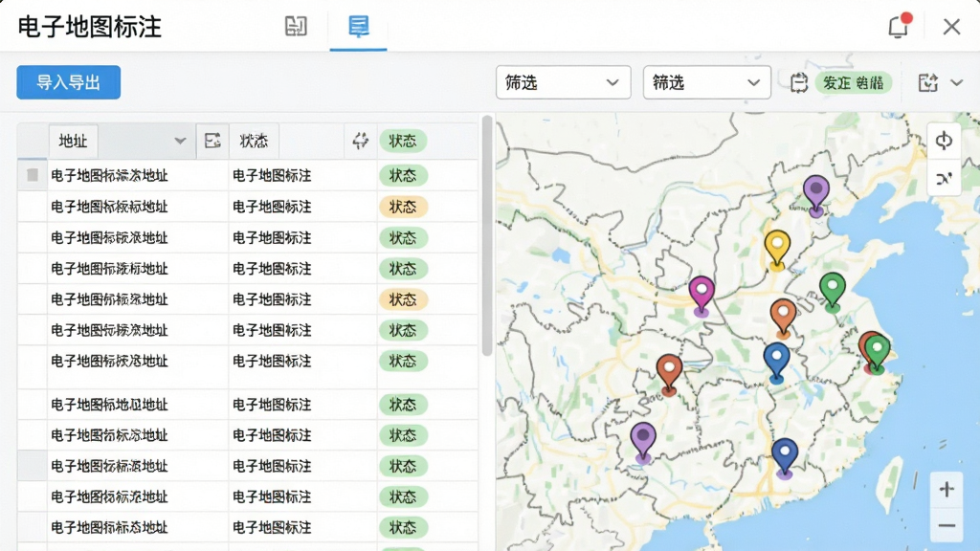
Task: Select the dark blue pin in the south
Action: tap(785, 457)
